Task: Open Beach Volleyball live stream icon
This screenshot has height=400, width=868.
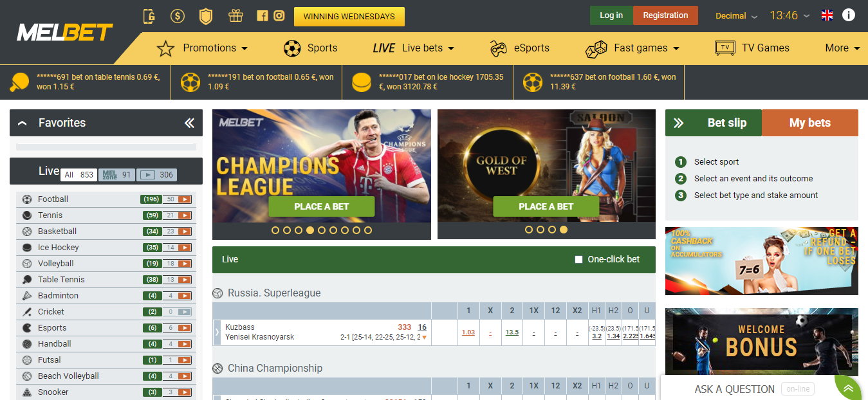Action: (x=185, y=376)
